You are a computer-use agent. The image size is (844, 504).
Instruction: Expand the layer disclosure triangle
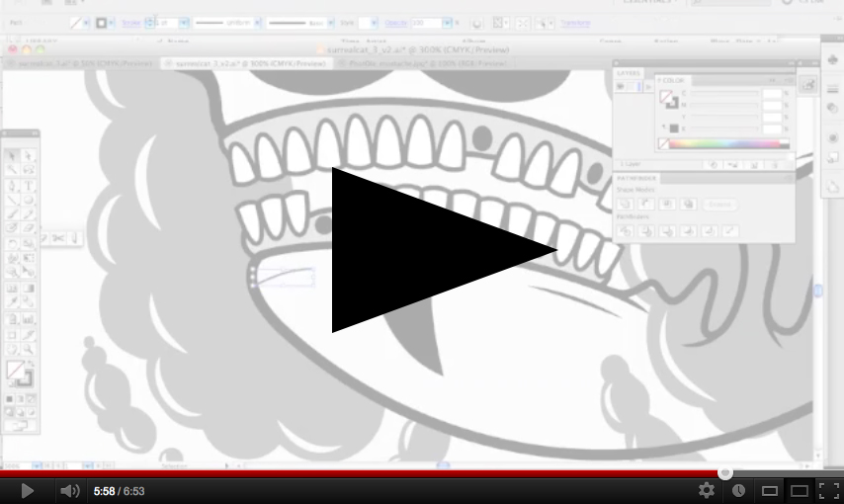(648, 87)
